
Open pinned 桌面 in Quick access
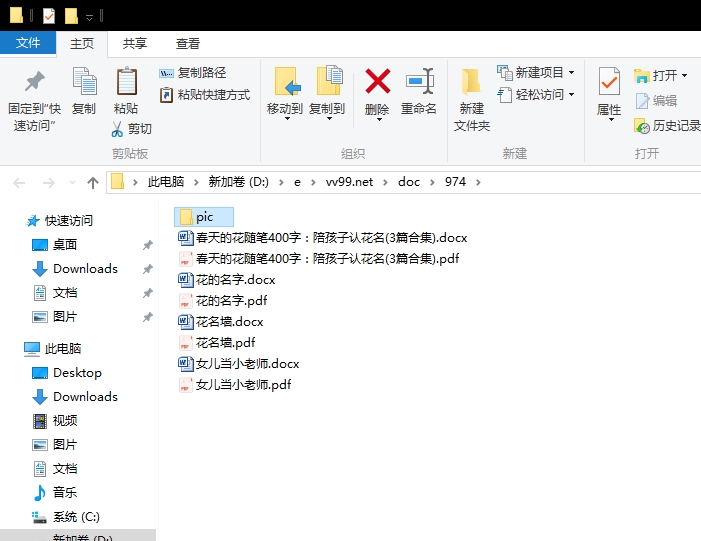(x=55, y=245)
